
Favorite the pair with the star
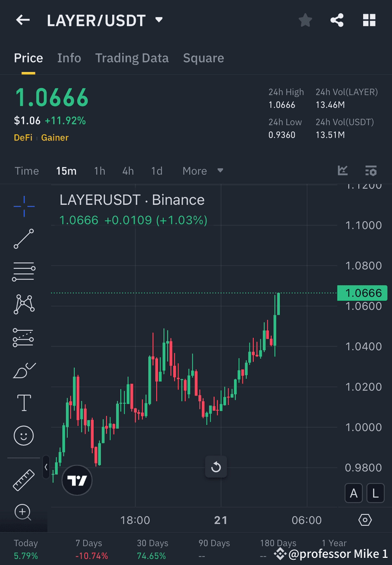click(x=305, y=20)
